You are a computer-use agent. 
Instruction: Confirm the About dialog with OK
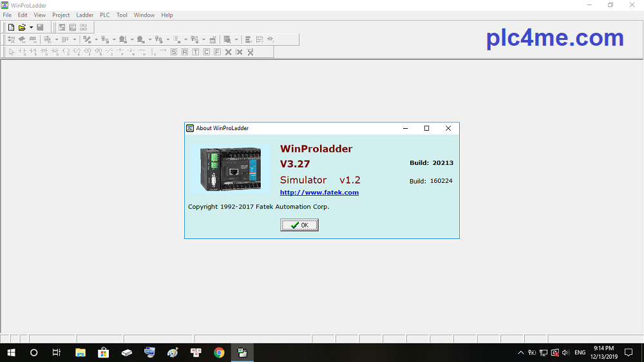pos(299,225)
